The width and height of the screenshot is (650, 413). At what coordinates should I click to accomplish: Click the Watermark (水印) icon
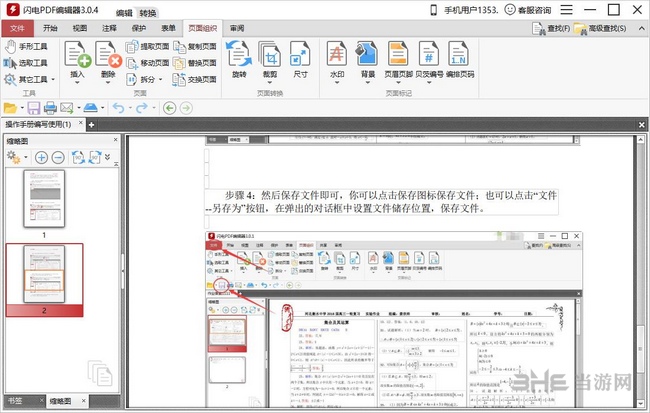click(337, 54)
